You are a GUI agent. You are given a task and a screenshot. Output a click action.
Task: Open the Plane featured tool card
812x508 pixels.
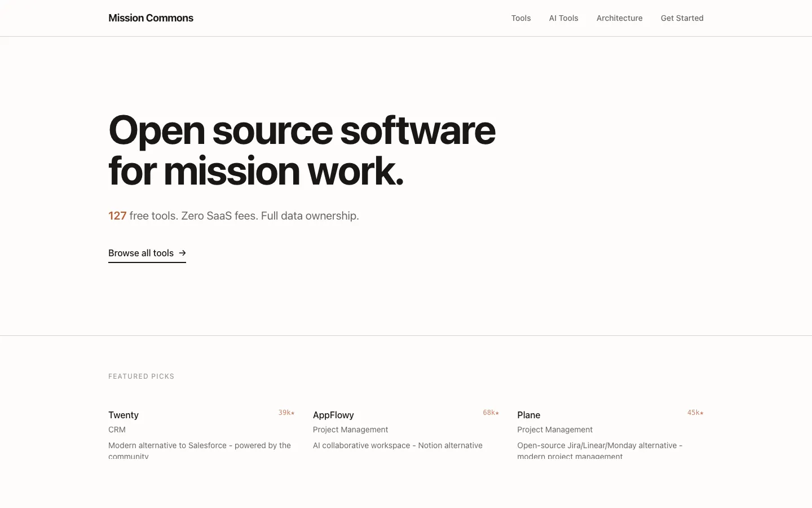click(x=528, y=415)
